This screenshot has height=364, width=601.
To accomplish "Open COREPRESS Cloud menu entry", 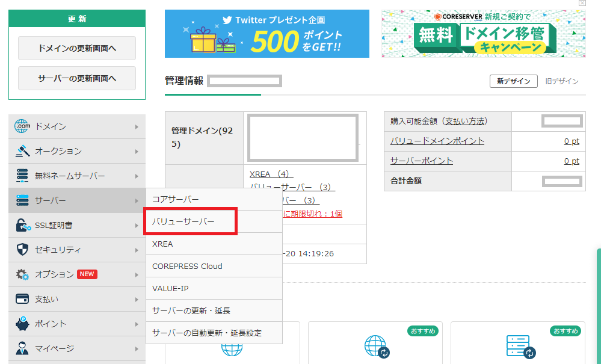I will pos(214,266).
